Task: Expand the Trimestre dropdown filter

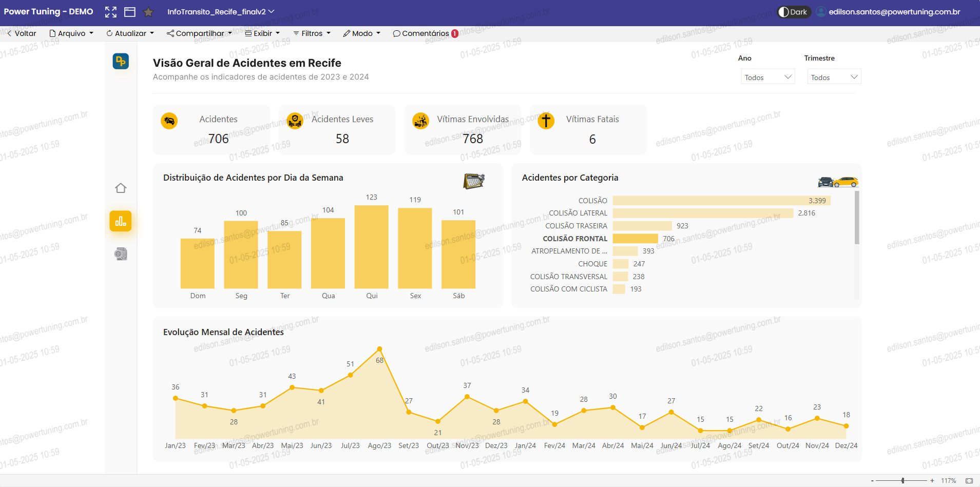Action: point(834,77)
